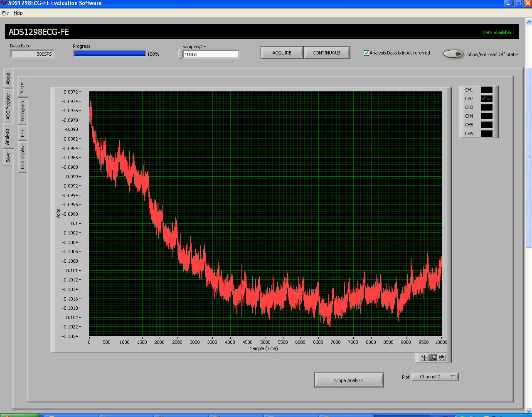Click the '100%' progress value

point(153,54)
